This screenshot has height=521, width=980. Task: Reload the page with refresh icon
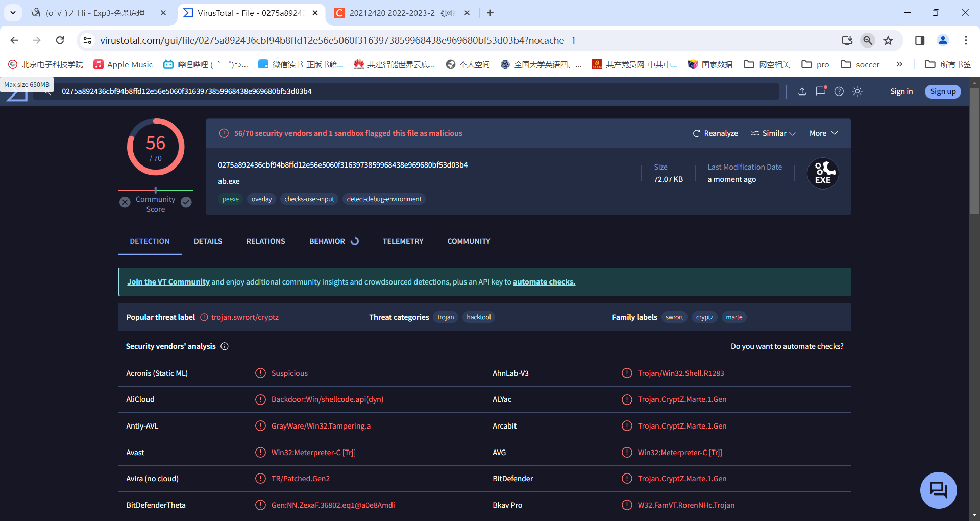(60, 40)
